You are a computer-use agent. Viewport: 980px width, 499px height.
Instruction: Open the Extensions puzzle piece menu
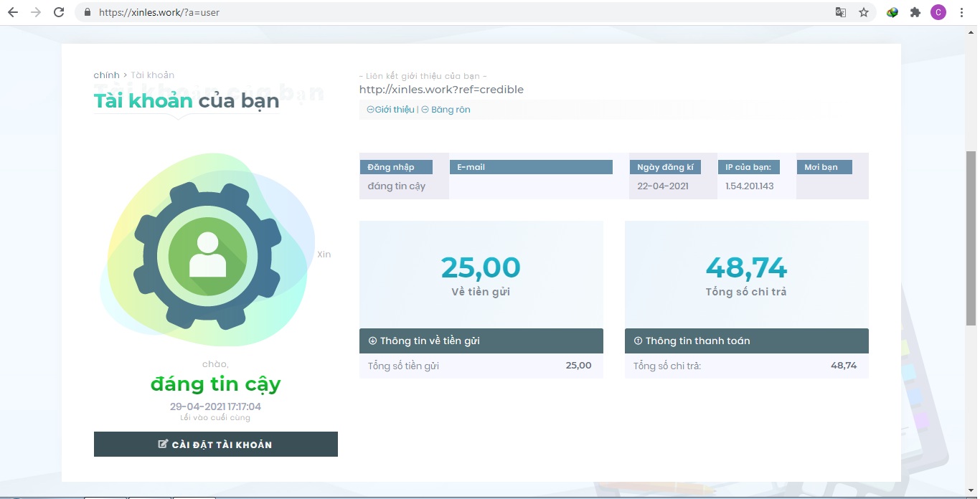[915, 12]
